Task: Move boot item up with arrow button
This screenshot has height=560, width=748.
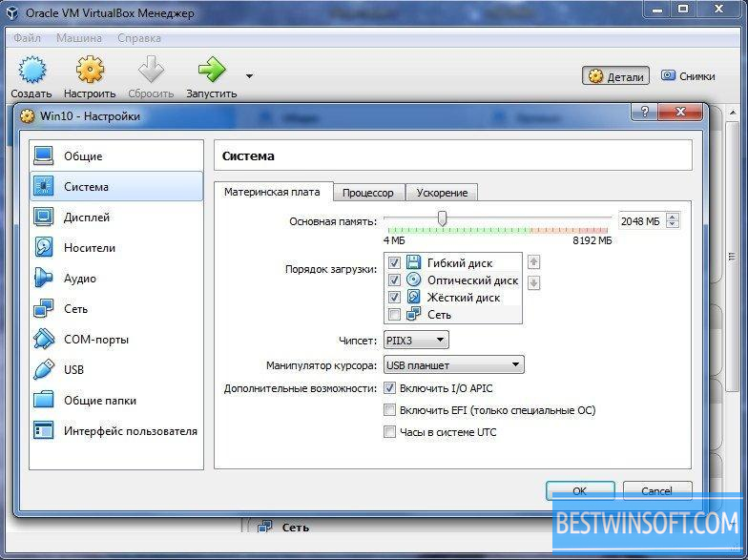Action: pos(534,261)
